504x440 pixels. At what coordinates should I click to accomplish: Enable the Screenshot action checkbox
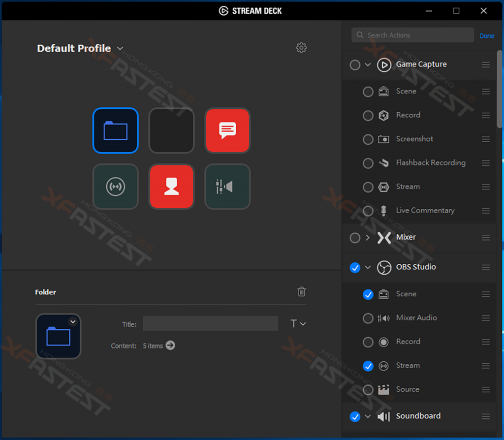coord(368,139)
